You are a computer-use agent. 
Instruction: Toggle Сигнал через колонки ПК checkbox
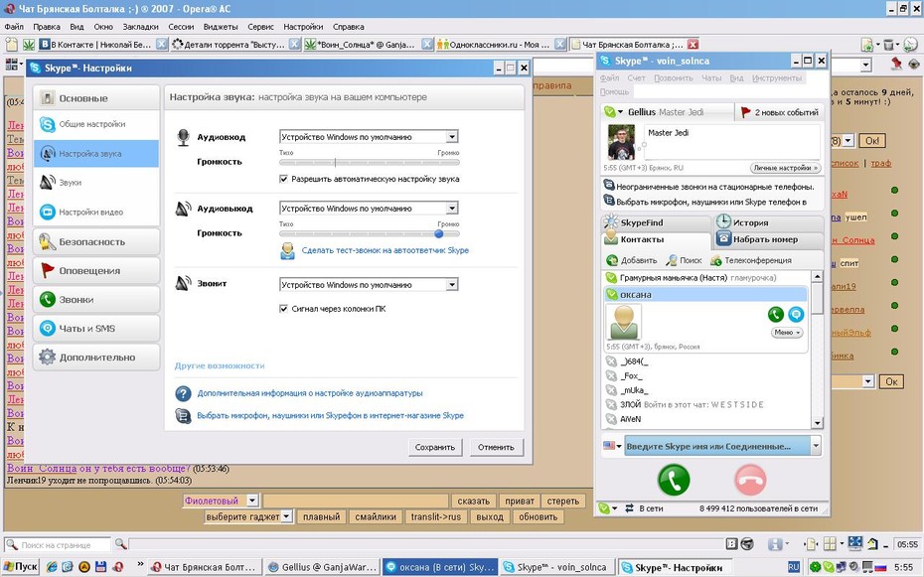pos(283,309)
